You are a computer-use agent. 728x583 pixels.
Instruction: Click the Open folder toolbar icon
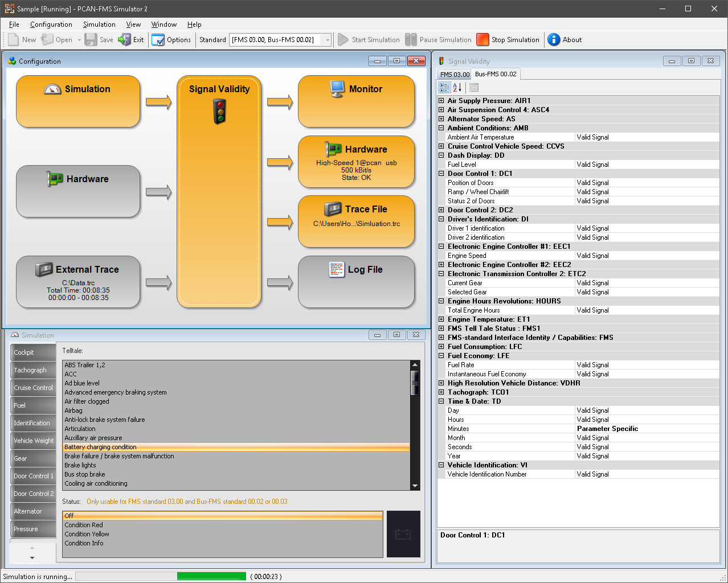[x=47, y=40]
